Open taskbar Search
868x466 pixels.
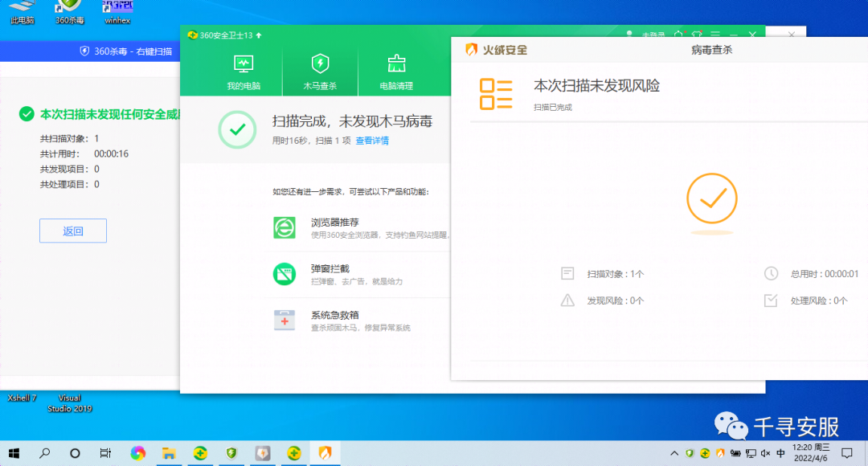[x=45, y=453]
